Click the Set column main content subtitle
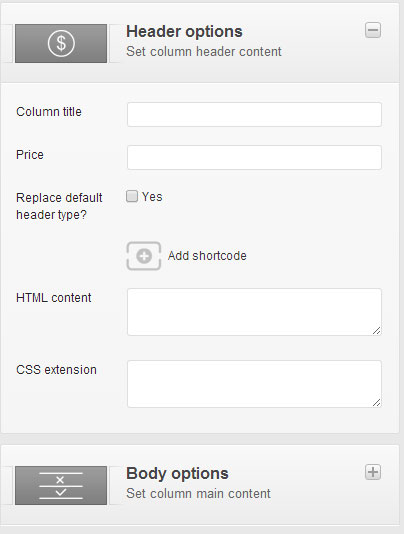Screen dimensions: 404x534 198,493
